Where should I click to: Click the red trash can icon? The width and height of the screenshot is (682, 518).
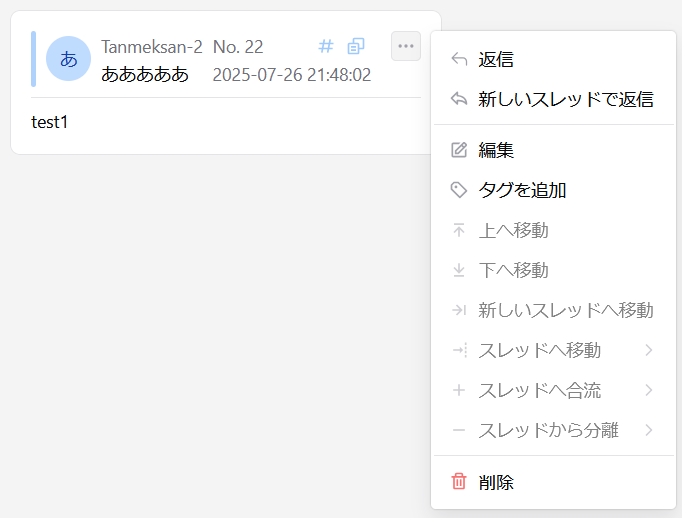459,482
